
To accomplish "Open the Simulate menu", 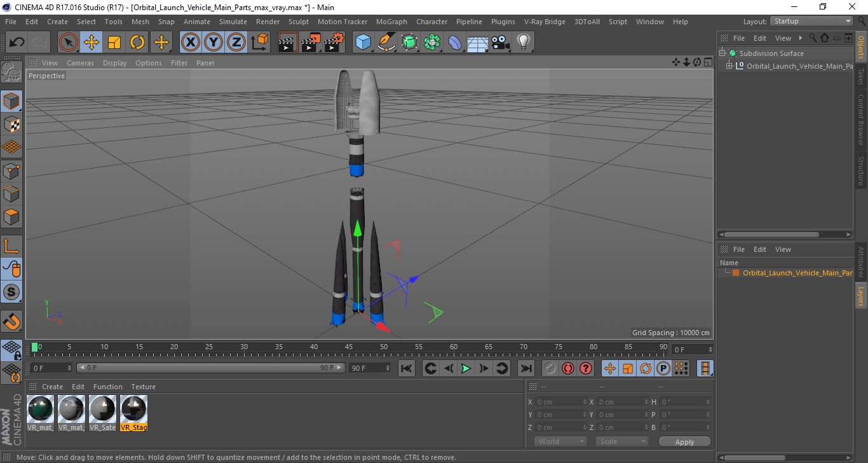I will (233, 22).
